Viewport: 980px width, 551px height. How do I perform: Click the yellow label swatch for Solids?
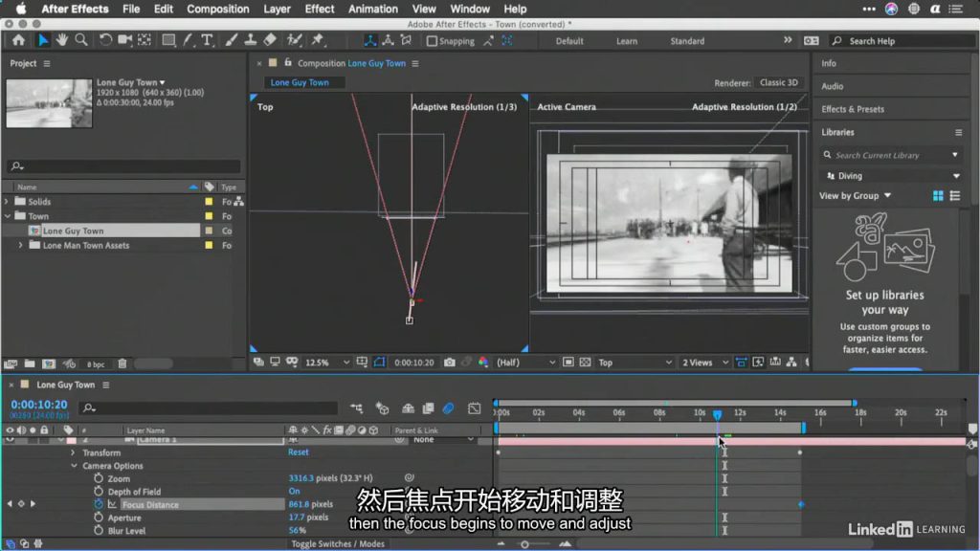coord(209,202)
